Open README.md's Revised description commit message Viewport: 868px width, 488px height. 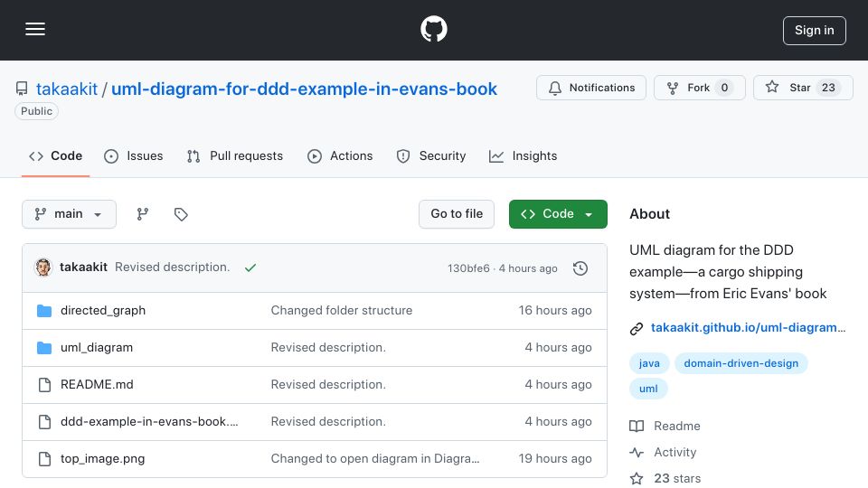point(328,385)
